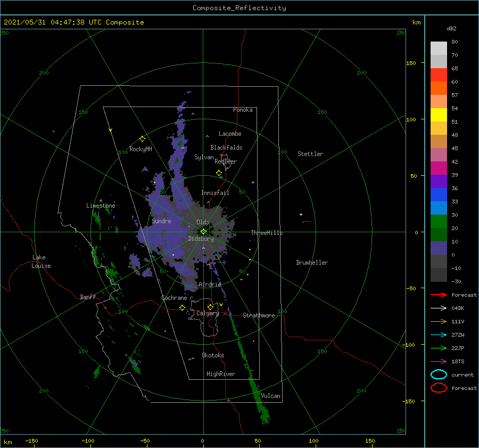
Task: Click the RockyMH label
Action: (x=141, y=149)
